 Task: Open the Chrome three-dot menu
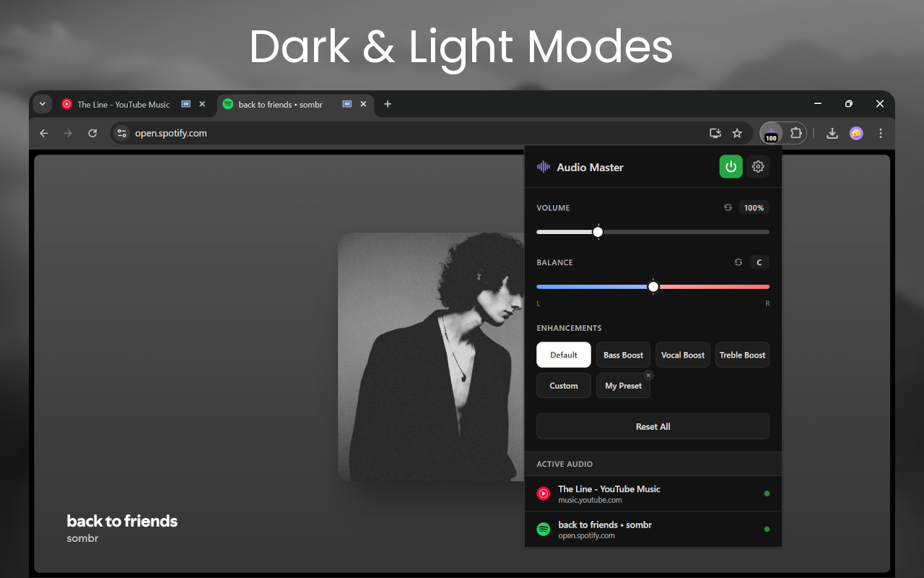pos(880,133)
